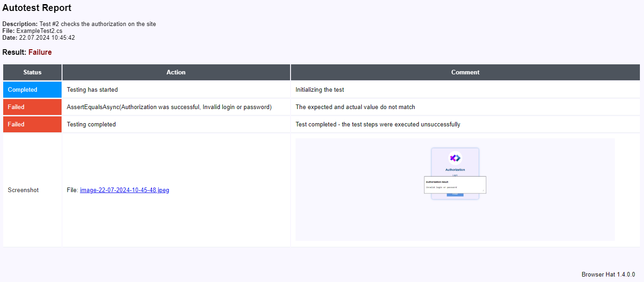Click the blue Completed status badge
The image size is (644, 282).
point(32,90)
